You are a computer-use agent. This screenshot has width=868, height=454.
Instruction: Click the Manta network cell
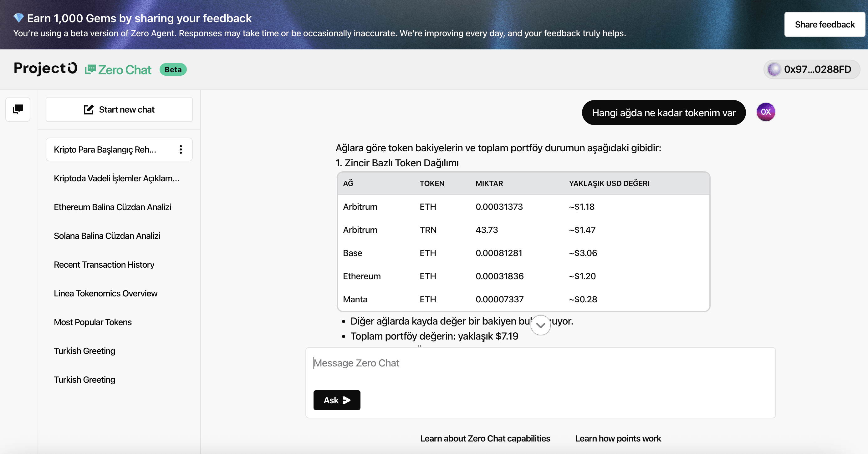(x=355, y=299)
